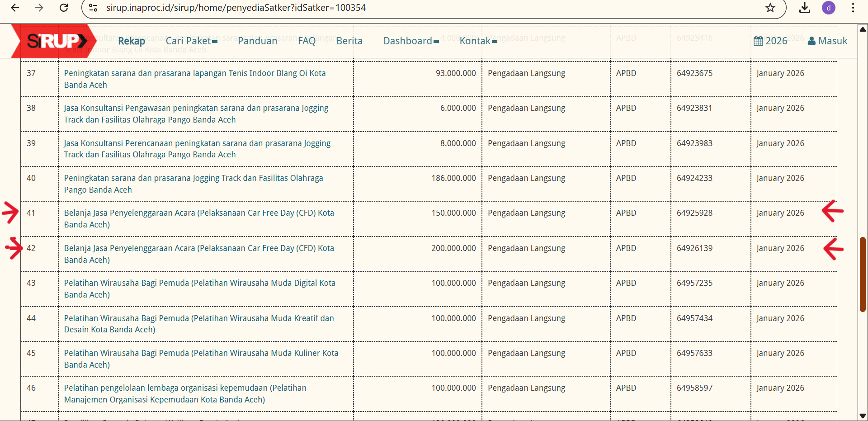Click the vertical scrollbar thumb
This screenshot has height=421, width=868.
863,274
